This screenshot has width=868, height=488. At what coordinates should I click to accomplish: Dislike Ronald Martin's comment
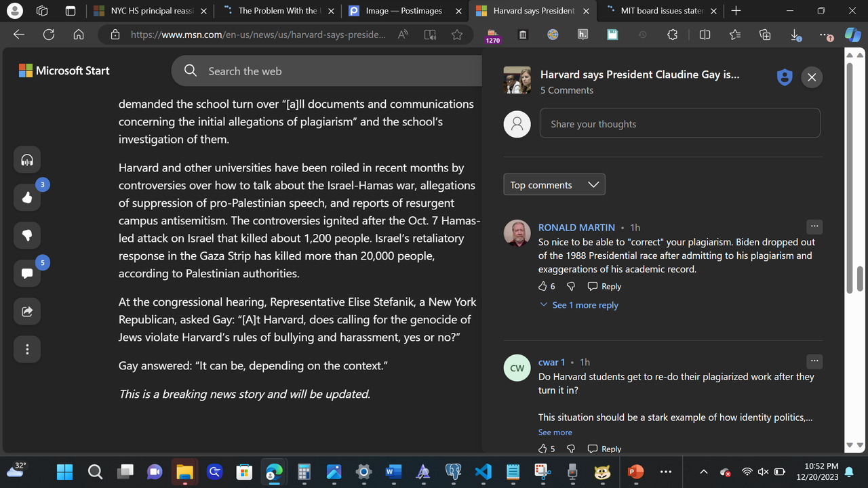[x=571, y=286]
